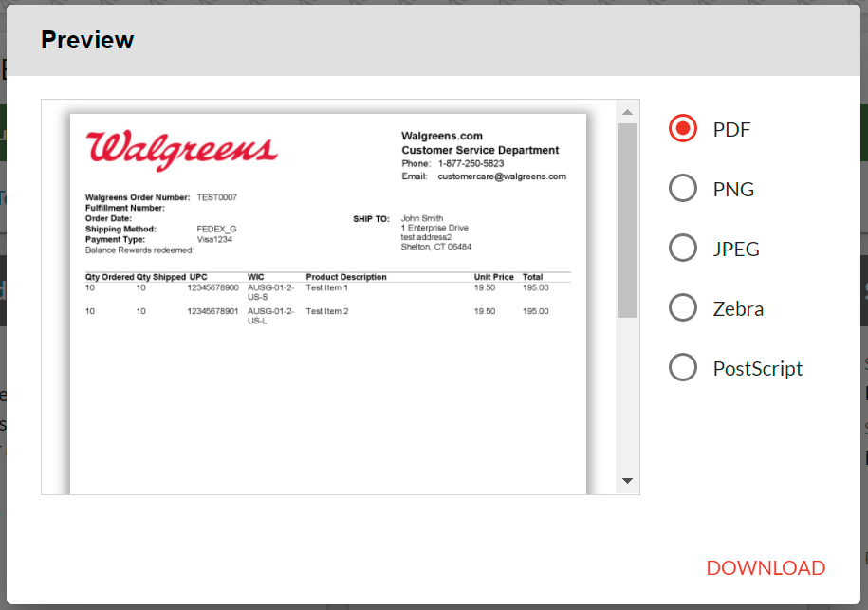The height and width of the screenshot is (610, 868).
Task: Click the FEDEX_G shipping method value
Action: pos(216,229)
